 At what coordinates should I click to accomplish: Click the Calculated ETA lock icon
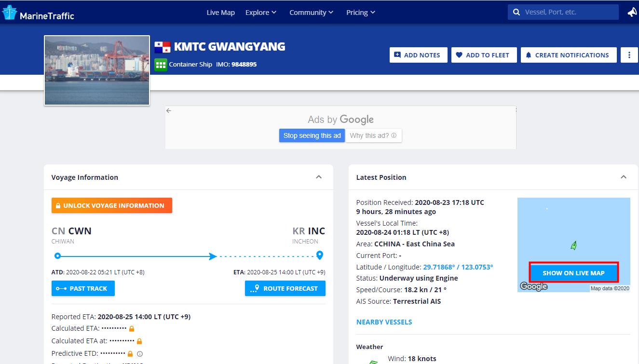coord(132,328)
